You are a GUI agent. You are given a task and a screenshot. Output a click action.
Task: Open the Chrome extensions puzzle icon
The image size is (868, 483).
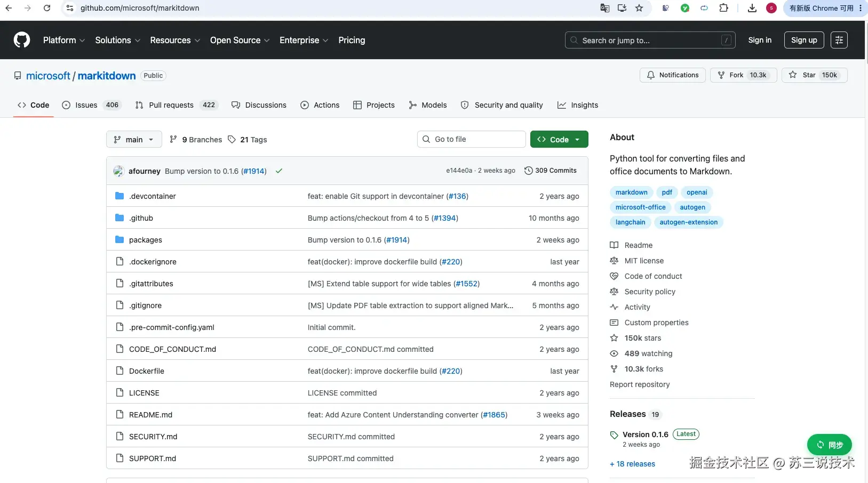723,8
